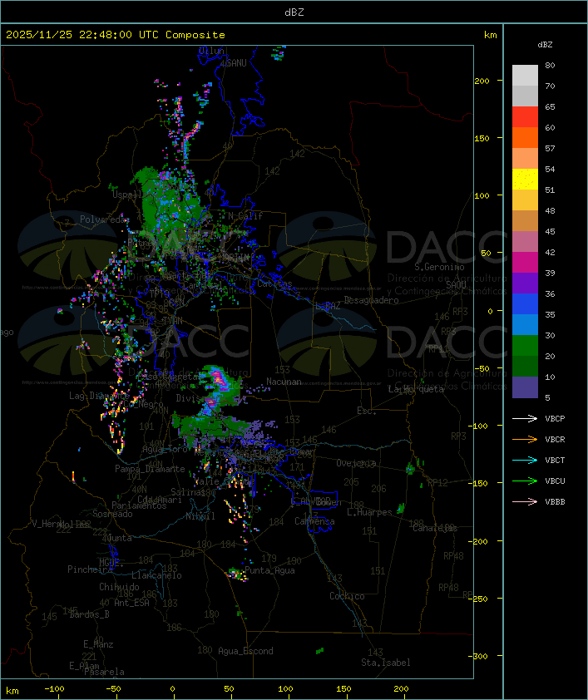The height and width of the screenshot is (700, 588).
Task: Click the 'Pasarela' map label
Action: coord(104,672)
